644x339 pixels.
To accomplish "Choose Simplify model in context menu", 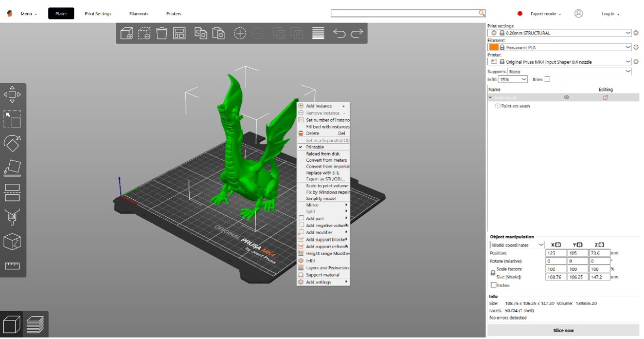I will 324,198.
